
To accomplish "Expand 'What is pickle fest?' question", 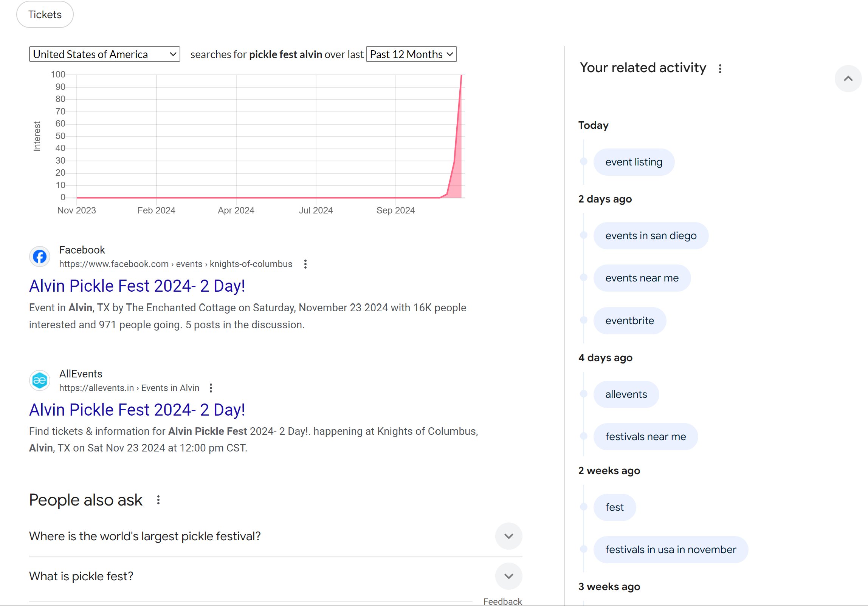I will (x=508, y=576).
